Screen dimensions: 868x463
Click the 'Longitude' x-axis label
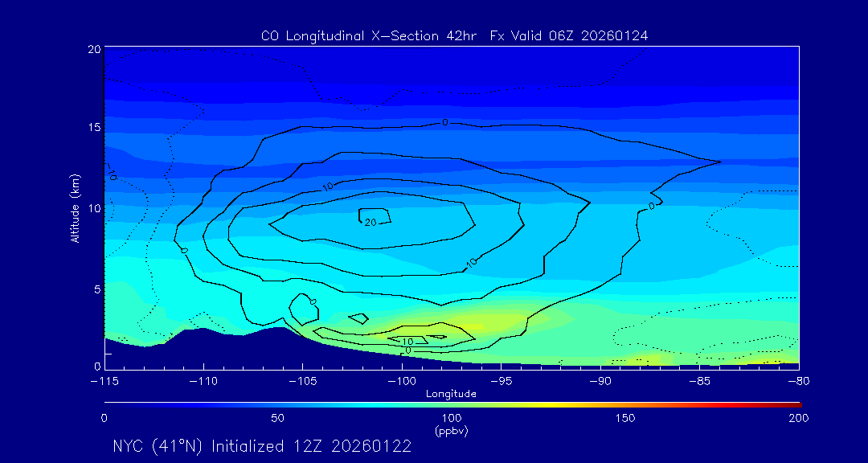click(x=451, y=395)
